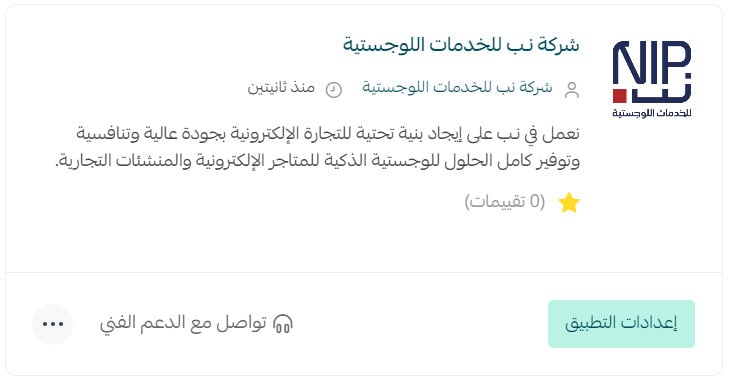Image resolution: width=729 pixels, height=382 pixels.
Task: Click the word الإلكترونية in the first description line
Action: tap(265, 134)
